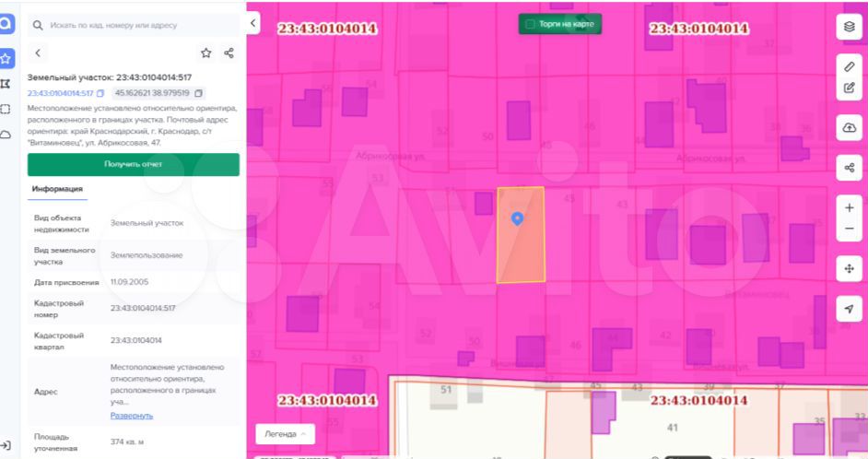Click the cloud upload icon on map
868x459 pixels.
849,128
